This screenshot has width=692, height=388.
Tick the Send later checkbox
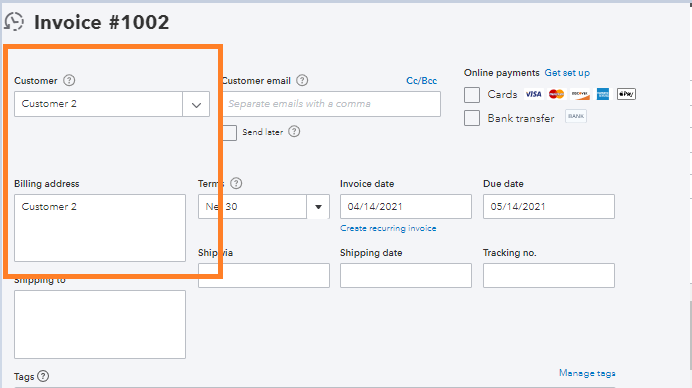230,133
